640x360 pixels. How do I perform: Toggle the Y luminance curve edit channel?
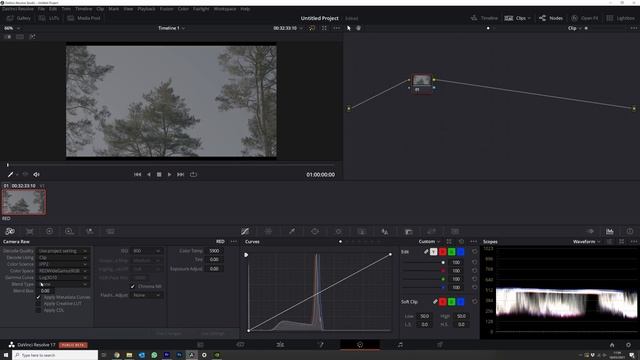coord(433,252)
